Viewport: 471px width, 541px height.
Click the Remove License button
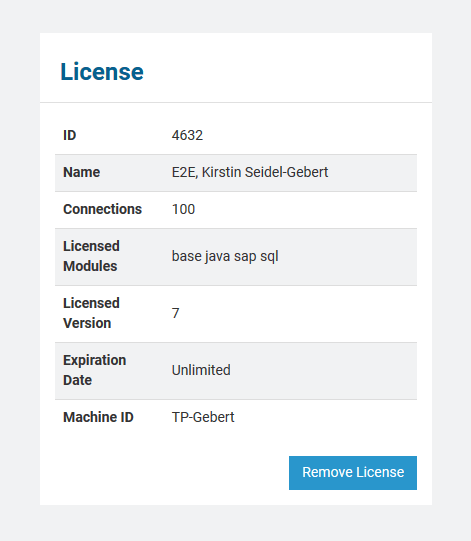click(x=353, y=473)
